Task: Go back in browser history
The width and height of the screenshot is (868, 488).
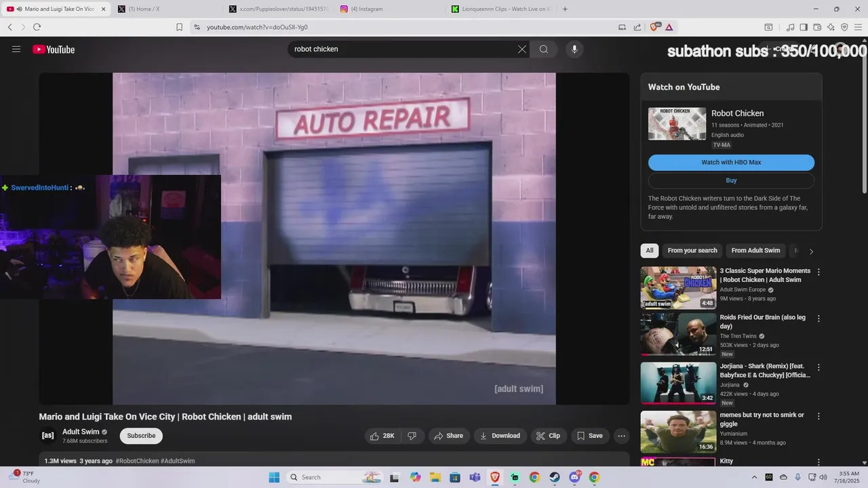Action: point(10,27)
